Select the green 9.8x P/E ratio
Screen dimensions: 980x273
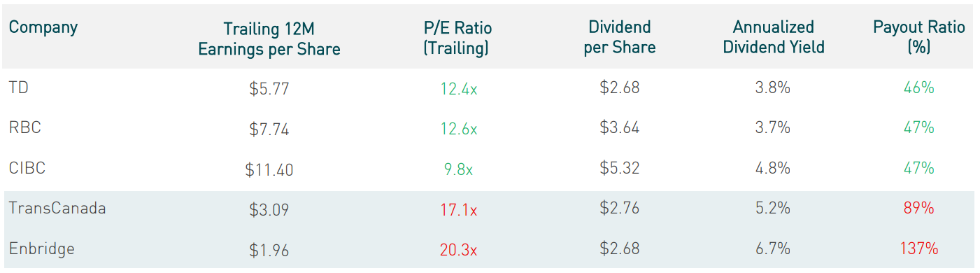459,169
